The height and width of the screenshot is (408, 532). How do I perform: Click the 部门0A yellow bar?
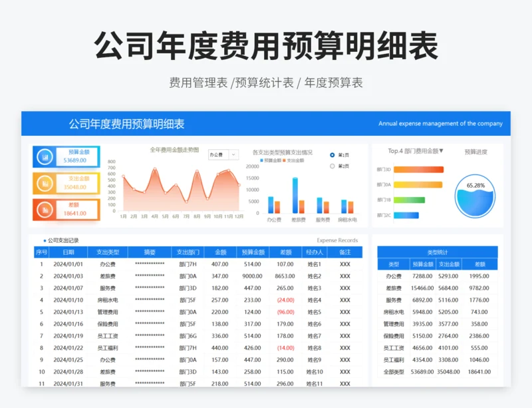point(418,185)
